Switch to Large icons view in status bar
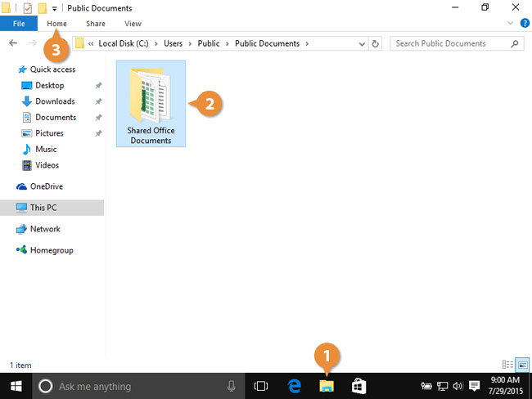This screenshot has width=532, height=399. click(522, 365)
